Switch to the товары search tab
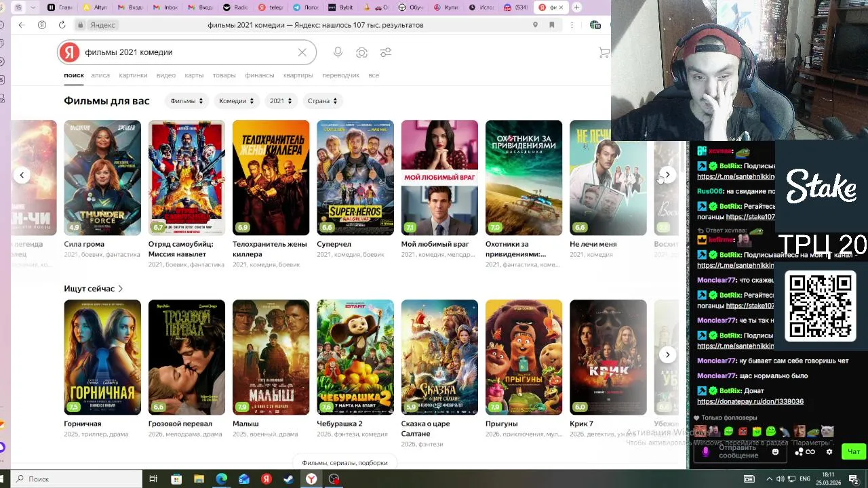 click(x=224, y=75)
